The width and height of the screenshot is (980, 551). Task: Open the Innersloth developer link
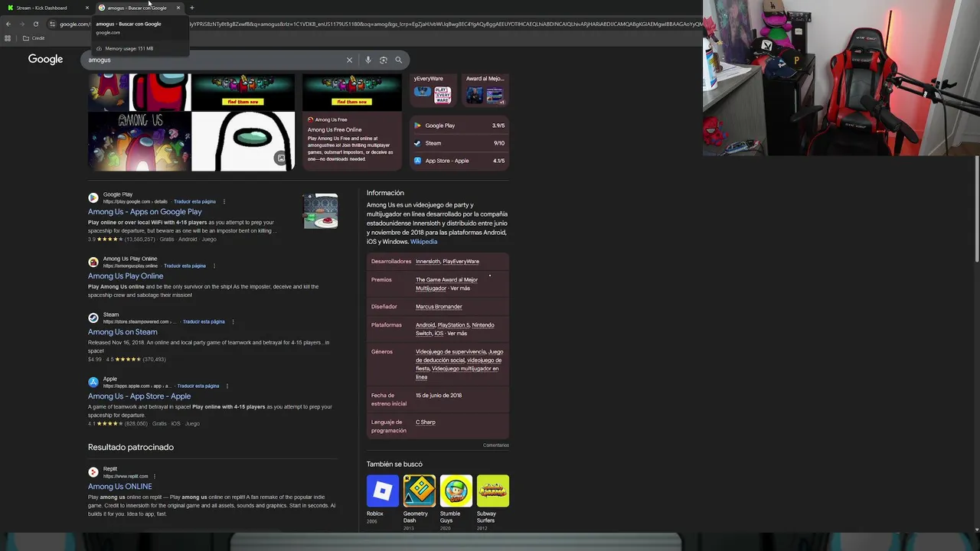point(428,262)
